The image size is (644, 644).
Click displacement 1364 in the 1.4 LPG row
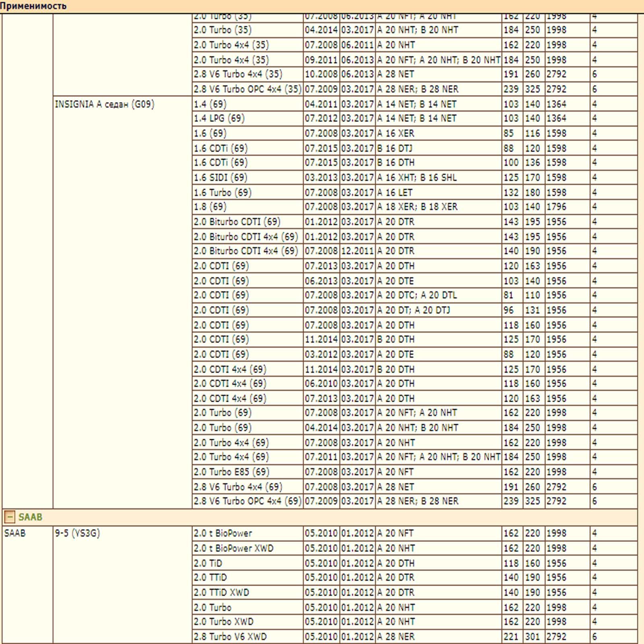point(557,119)
